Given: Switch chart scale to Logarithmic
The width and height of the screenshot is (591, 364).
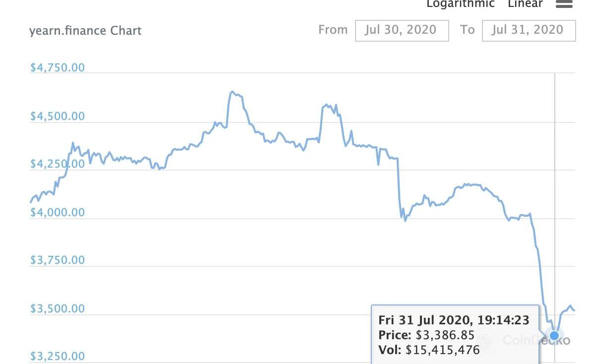Looking at the screenshot, I should [x=461, y=4].
